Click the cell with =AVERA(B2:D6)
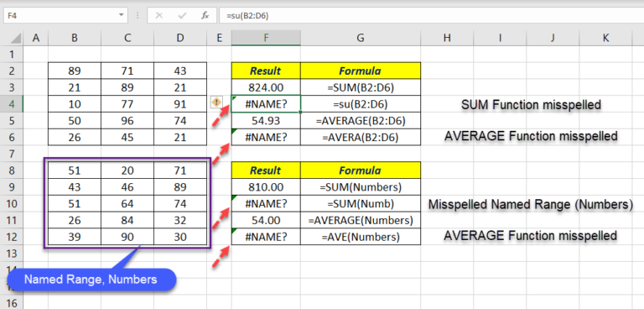The height and width of the screenshot is (309, 644). pos(361,138)
